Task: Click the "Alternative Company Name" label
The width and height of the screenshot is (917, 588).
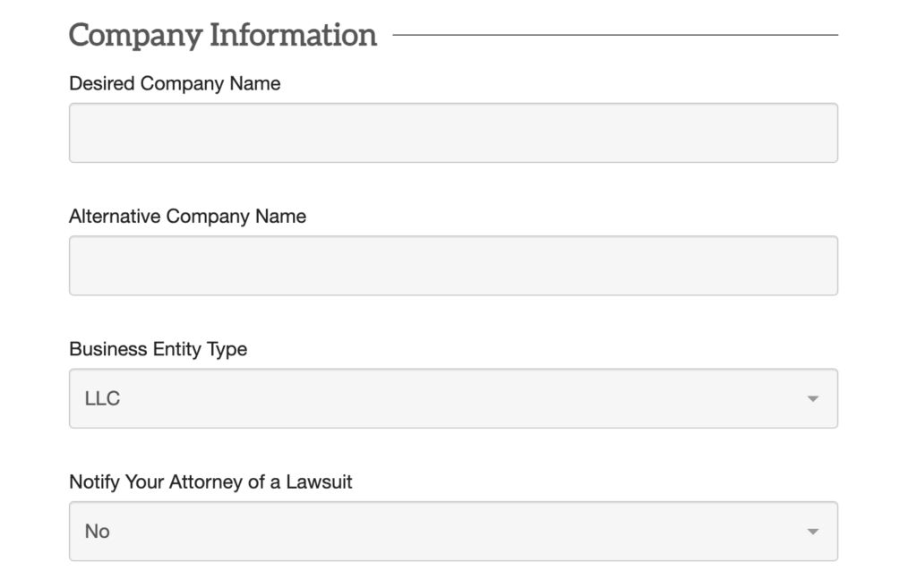Action: 187,217
